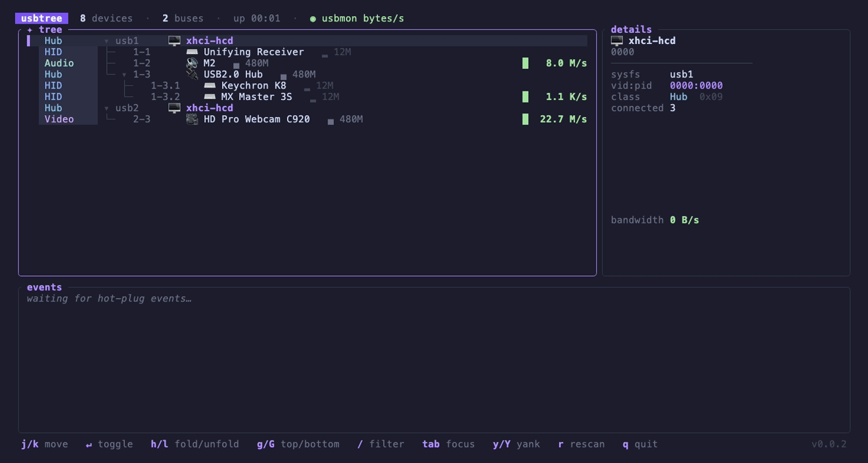Click the connected 3 value
Screen dimensions: 868x463
673,108
